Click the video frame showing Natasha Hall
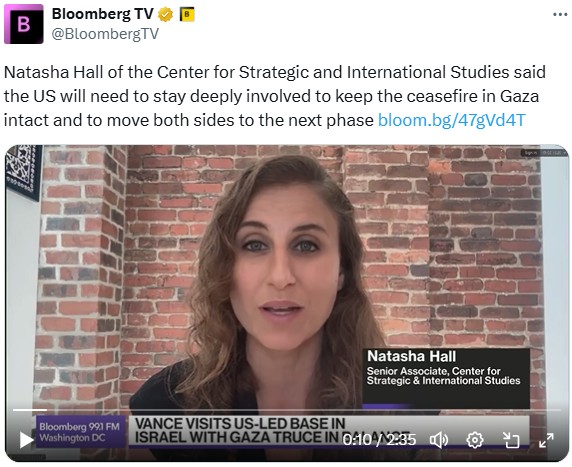Screen dimensions: 572x467 tap(287, 277)
